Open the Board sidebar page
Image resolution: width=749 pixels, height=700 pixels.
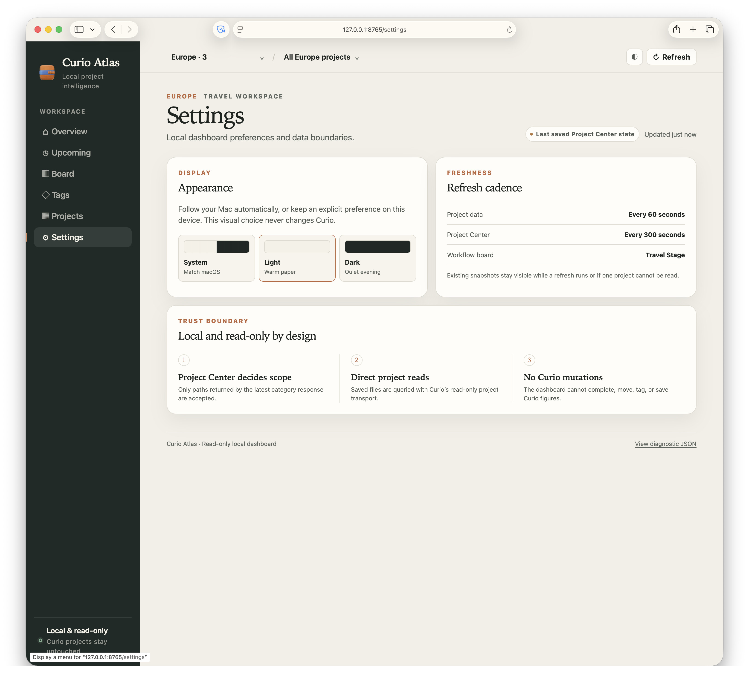pos(82,174)
